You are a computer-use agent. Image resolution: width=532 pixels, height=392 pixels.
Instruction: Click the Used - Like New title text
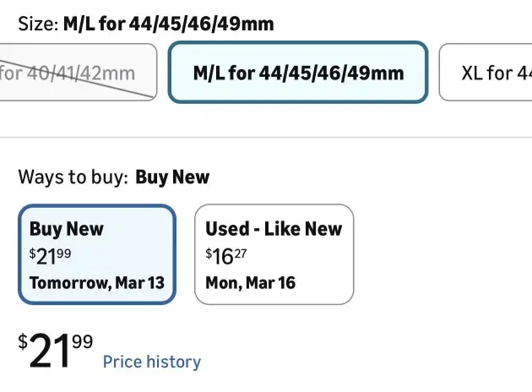[274, 229]
